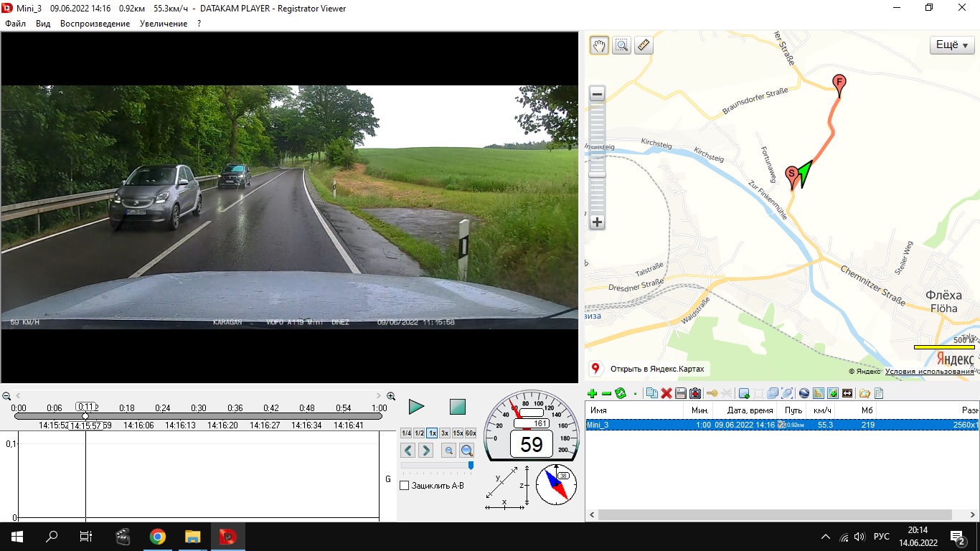
Task: Click the open folder icon in file toolbar
Action: (x=864, y=393)
